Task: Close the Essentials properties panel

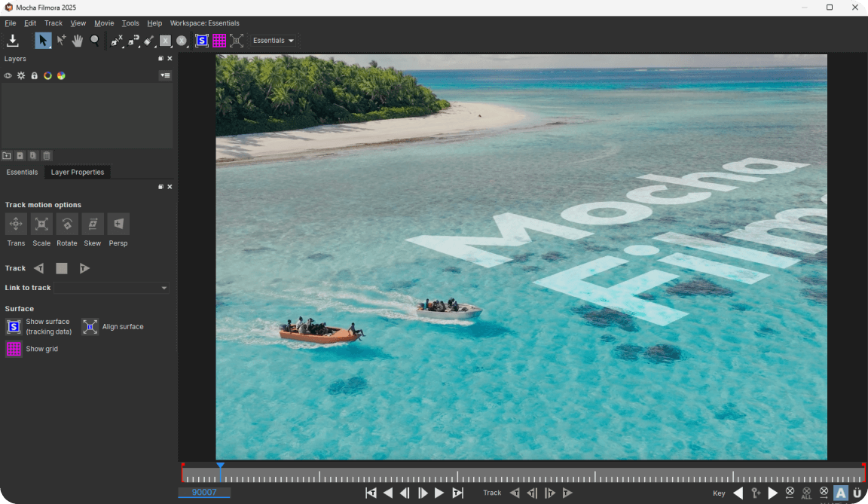Action: (x=170, y=186)
